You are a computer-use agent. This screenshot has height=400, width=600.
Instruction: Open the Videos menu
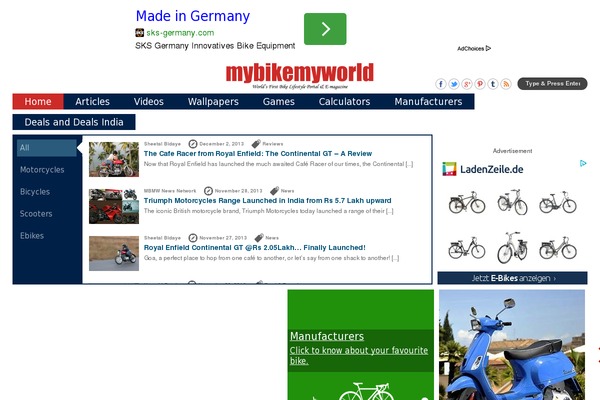pos(148,101)
